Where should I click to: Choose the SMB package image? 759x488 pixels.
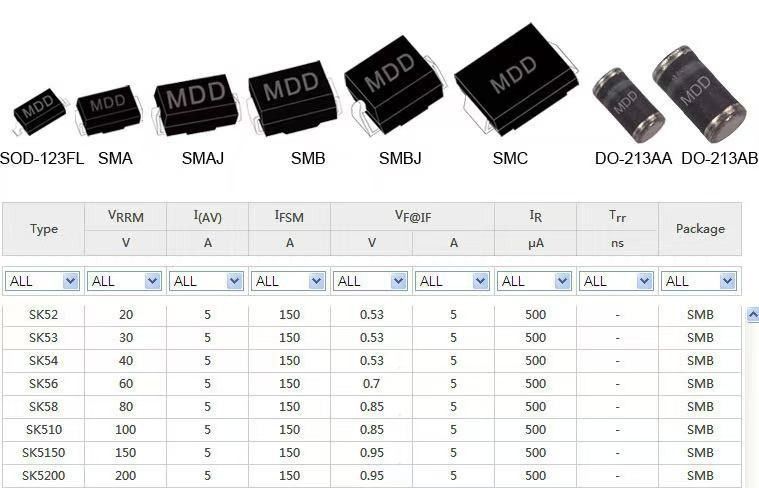point(292,95)
